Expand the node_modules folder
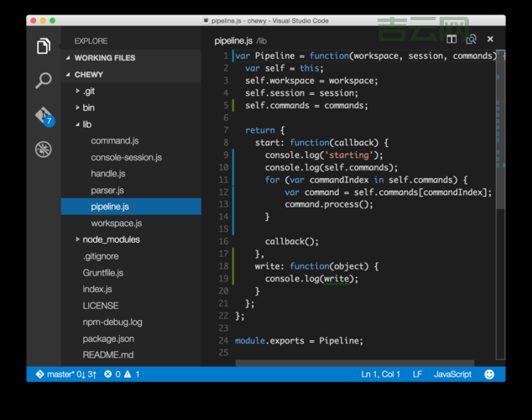The height and width of the screenshot is (420, 532). tap(111, 239)
